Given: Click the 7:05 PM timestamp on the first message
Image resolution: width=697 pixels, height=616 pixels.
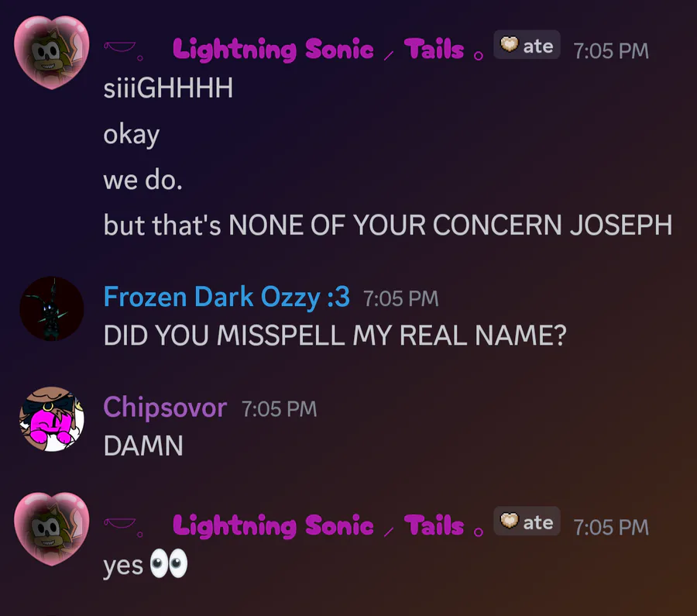Looking at the screenshot, I should point(611,50).
